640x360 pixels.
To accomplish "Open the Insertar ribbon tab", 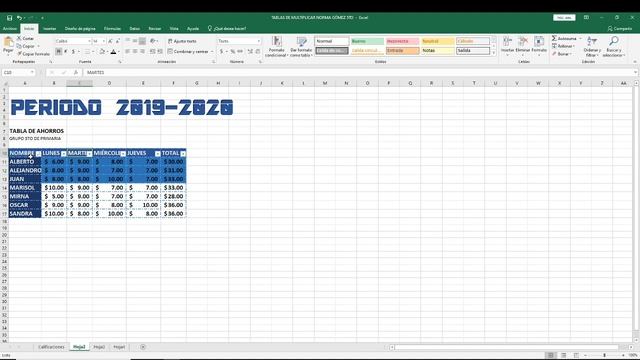I will 49,29.
